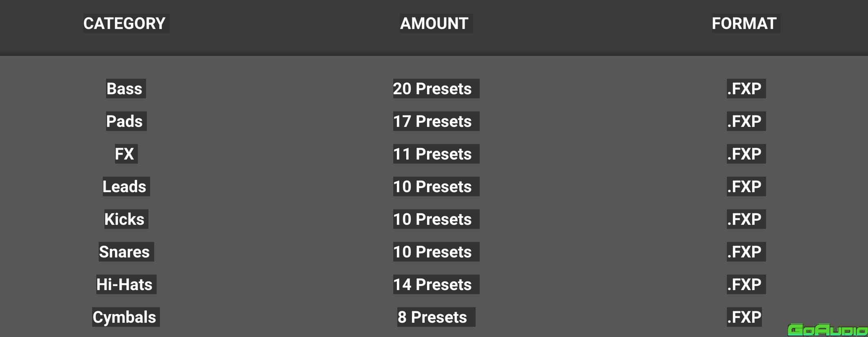
Task: Select the .FXP format in Cymbals row
Action: coord(744,317)
